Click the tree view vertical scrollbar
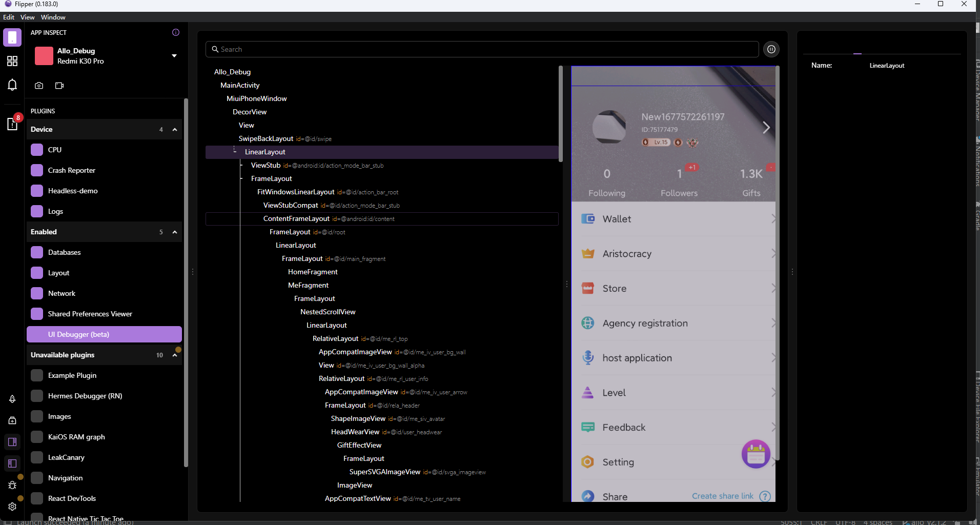 (x=561, y=113)
